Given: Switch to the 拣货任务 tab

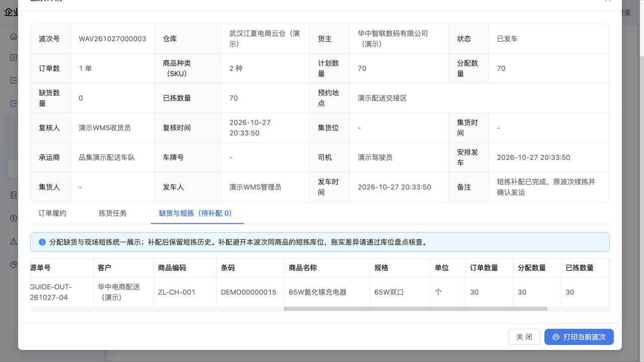Looking at the screenshot, I should coord(113,213).
